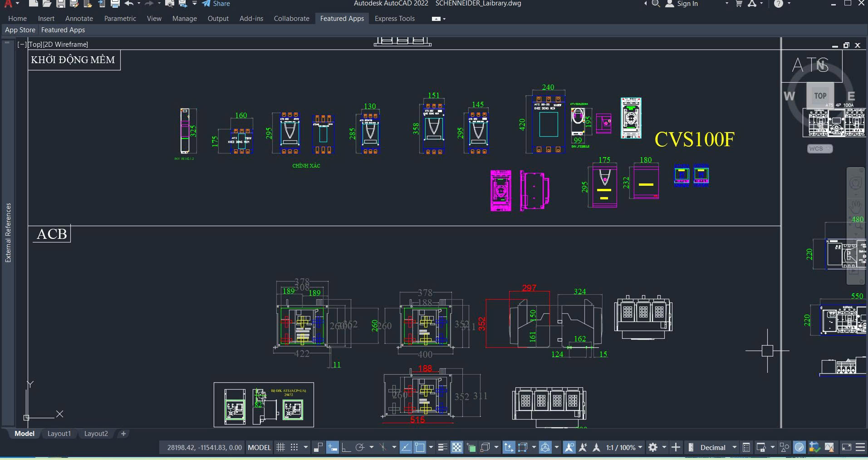The width and height of the screenshot is (868, 460).
Task: Click the Open file icon
Action: pos(47,4)
